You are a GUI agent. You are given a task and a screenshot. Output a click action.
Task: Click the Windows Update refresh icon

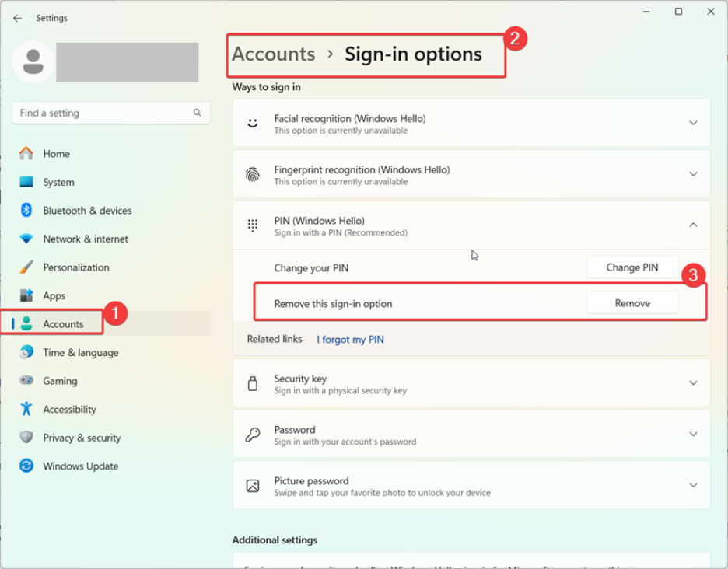coord(26,466)
